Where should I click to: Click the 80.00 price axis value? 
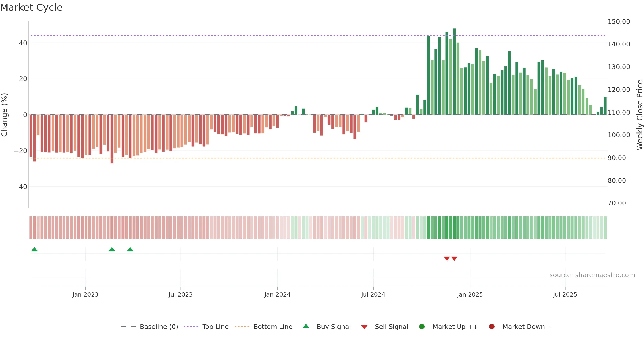click(x=617, y=181)
